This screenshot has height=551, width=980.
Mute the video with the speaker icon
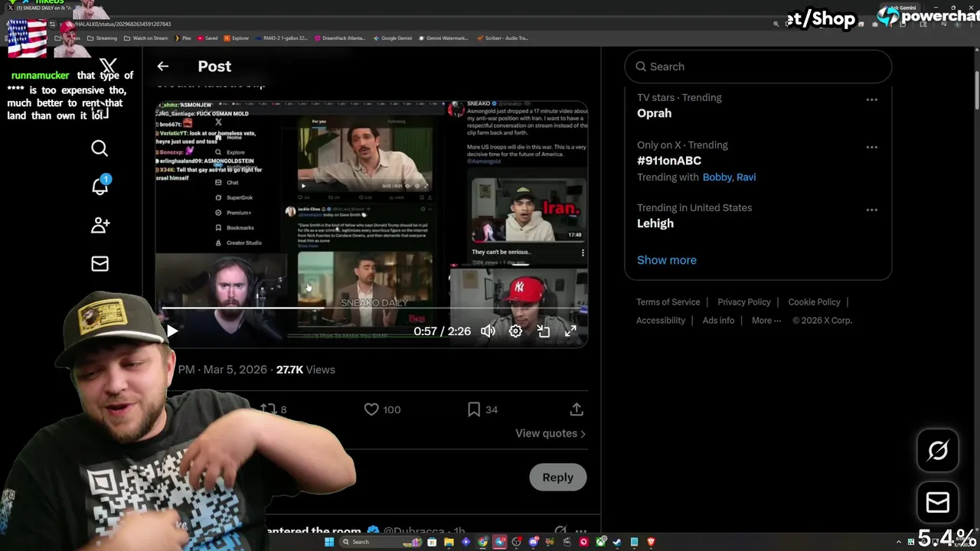(x=488, y=331)
